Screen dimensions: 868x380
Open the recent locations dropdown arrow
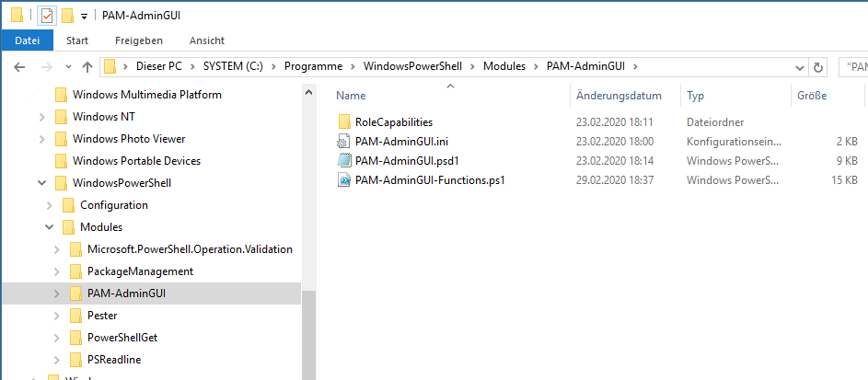[69, 67]
